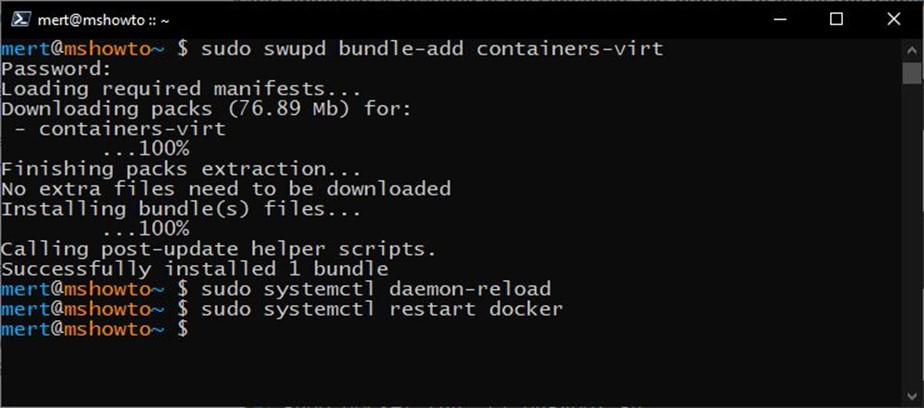Screen dimensions: 924x408
Task: Close the mert@mshowto terminal window
Action: click(893, 19)
